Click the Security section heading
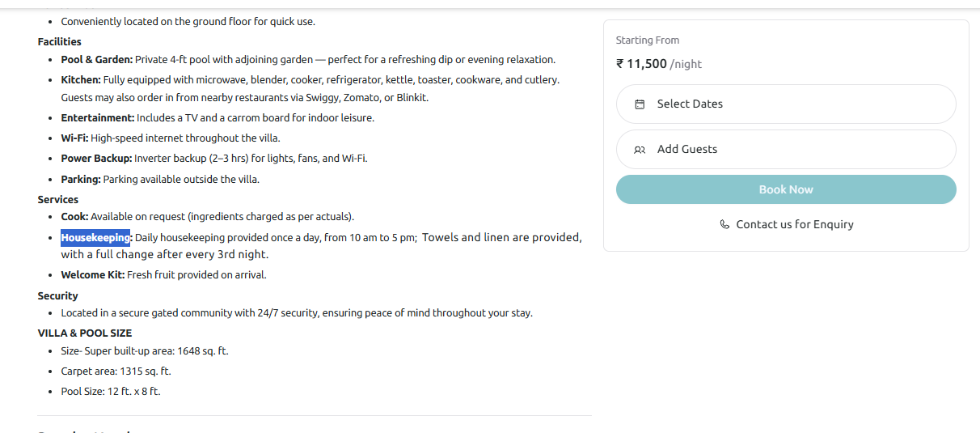Viewport: 980px width, 433px height. point(57,295)
